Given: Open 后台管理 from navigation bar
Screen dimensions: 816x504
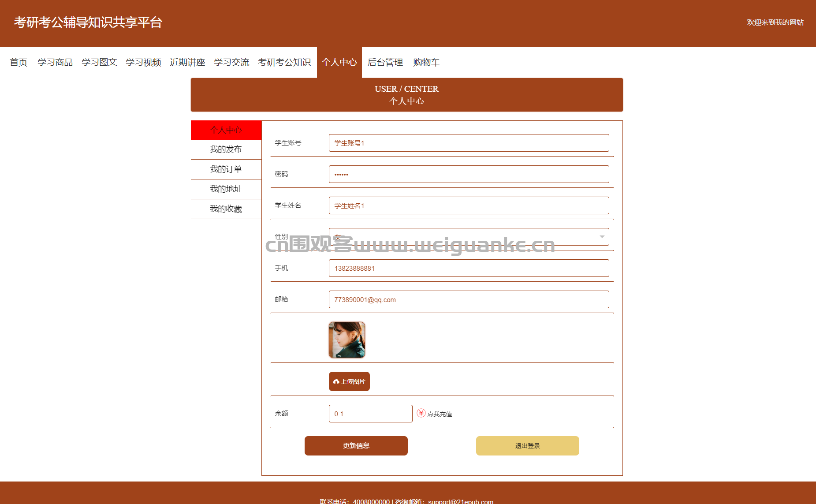Looking at the screenshot, I should click(385, 62).
